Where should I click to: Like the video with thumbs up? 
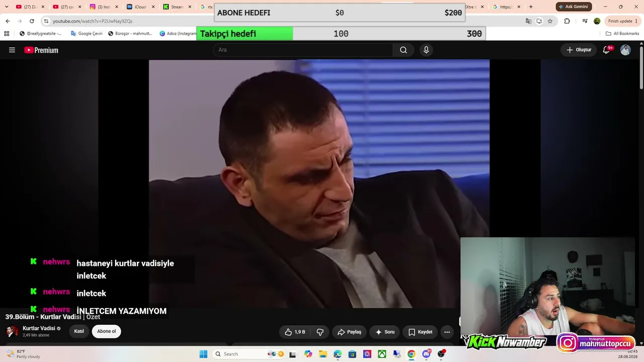[295, 332]
